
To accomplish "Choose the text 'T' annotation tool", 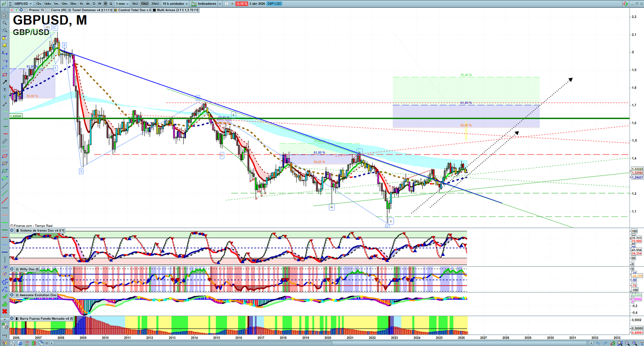I will 5,90.
